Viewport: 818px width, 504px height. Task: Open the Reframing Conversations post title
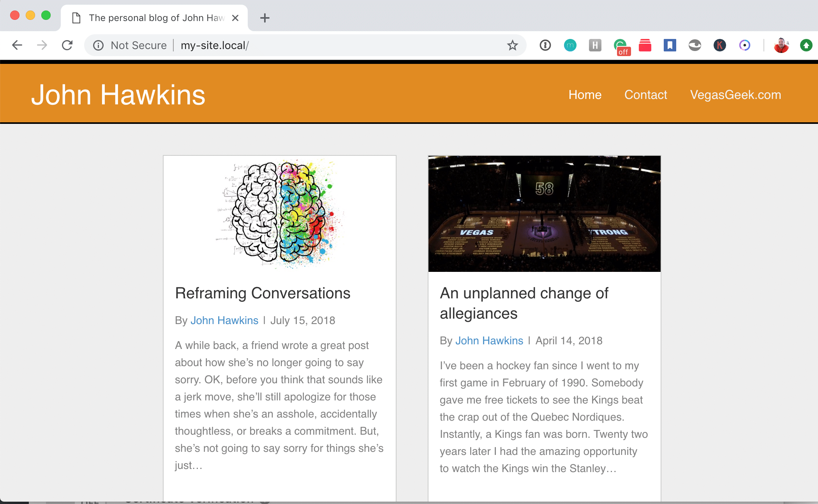263,293
